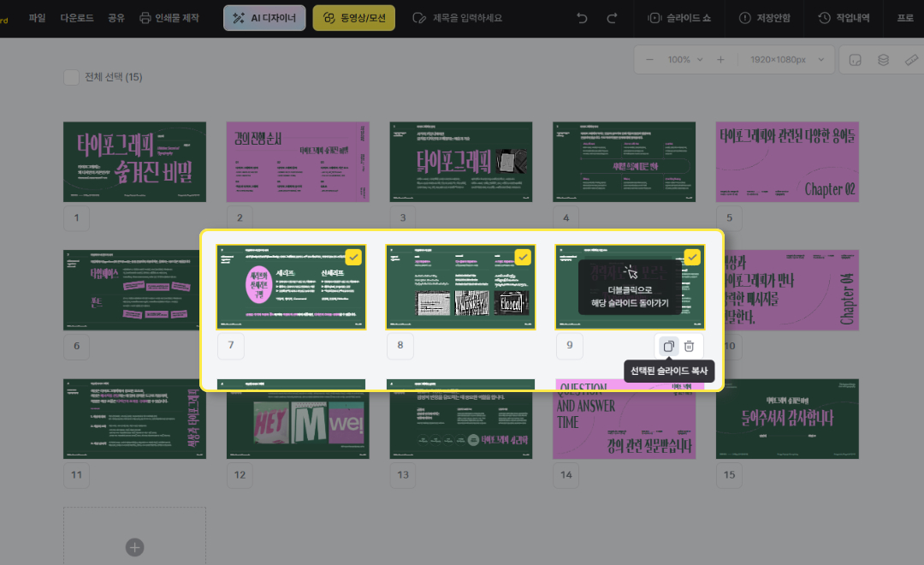The image size is (924, 565).
Task: Zoom in with the plus icon
Action: (x=720, y=60)
